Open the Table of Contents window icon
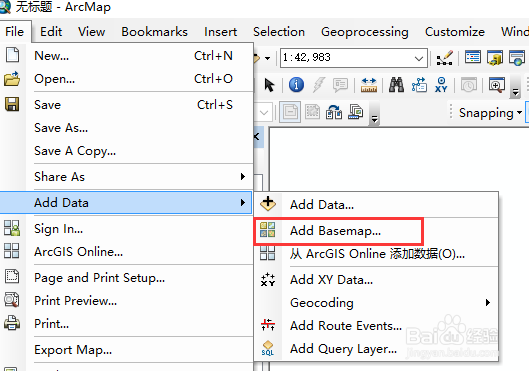The height and width of the screenshot is (371, 529). click(473, 57)
